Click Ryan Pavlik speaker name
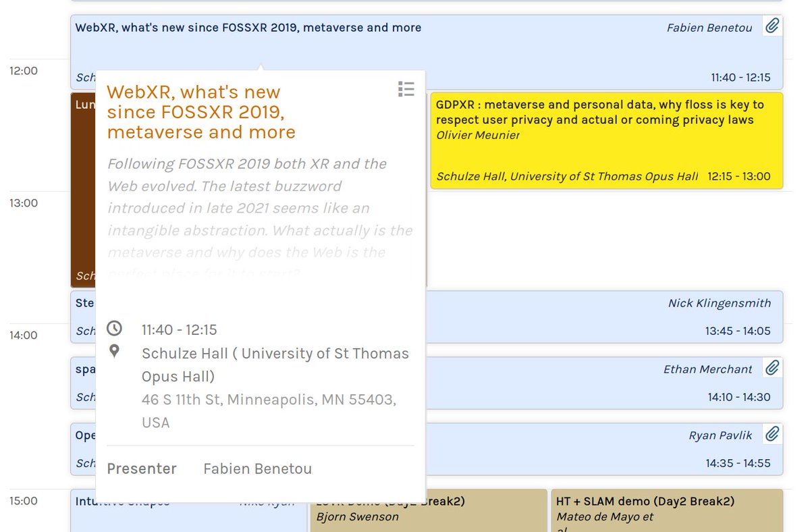Viewport: 810px width, 532px height. click(x=720, y=435)
